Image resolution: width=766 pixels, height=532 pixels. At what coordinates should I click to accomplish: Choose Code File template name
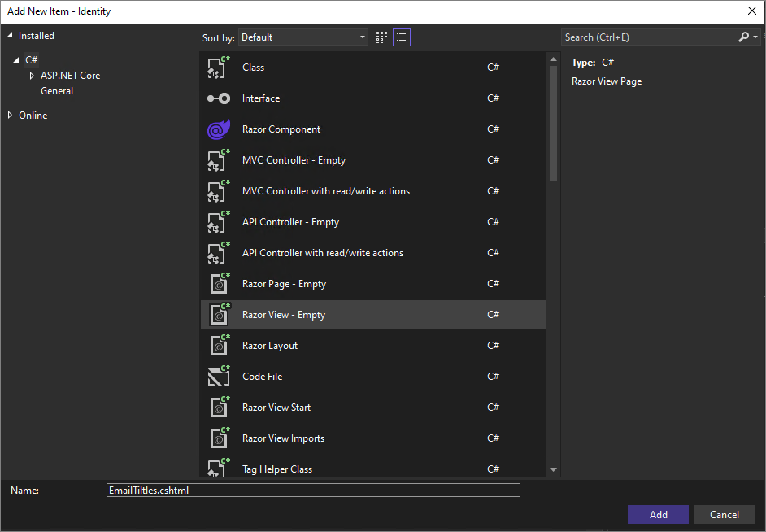(x=263, y=377)
